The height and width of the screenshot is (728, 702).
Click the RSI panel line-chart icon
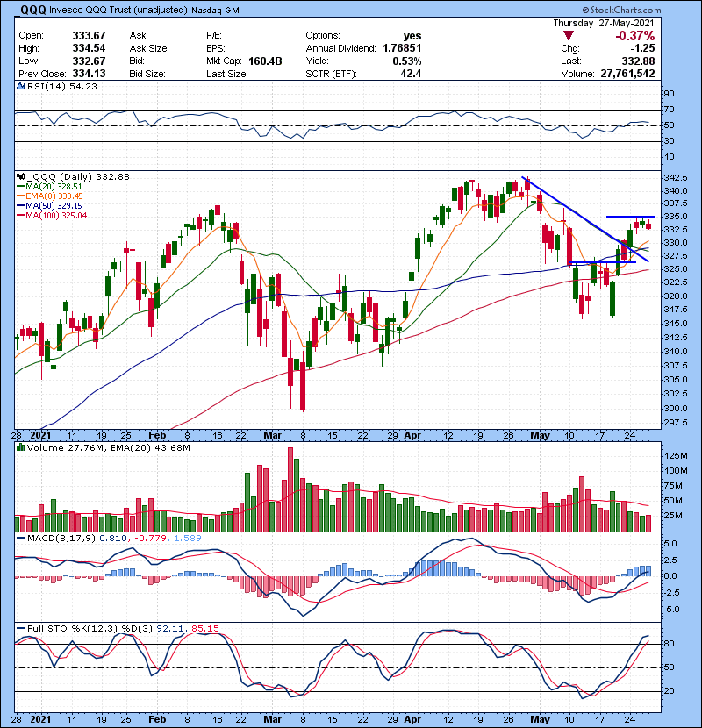[20, 86]
